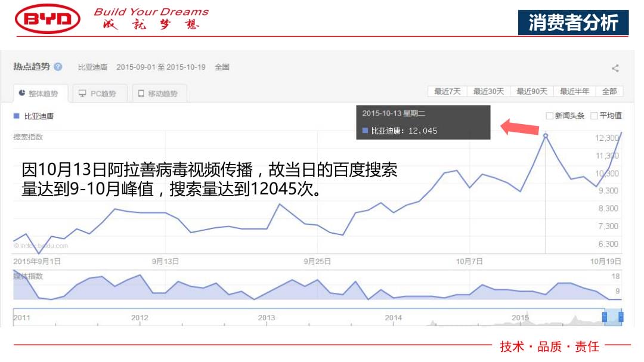Click the 6,300 y-axis value
Image resolution: width=644 pixels, height=362 pixels.
click(x=608, y=244)
